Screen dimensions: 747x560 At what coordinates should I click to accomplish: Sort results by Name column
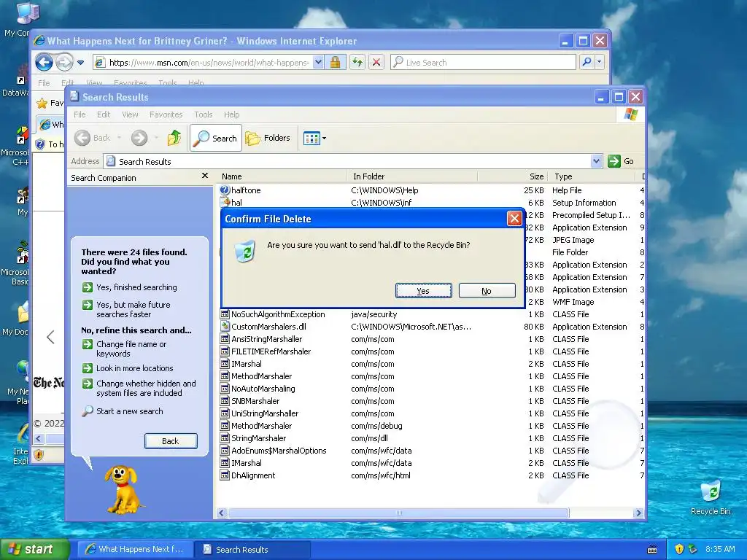(x=281, y=176)
